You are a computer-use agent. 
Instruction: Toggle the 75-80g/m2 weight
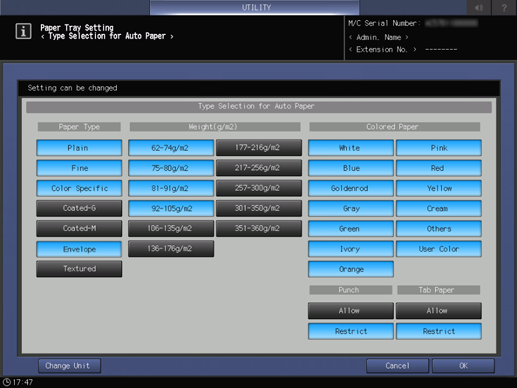(171, 168)
